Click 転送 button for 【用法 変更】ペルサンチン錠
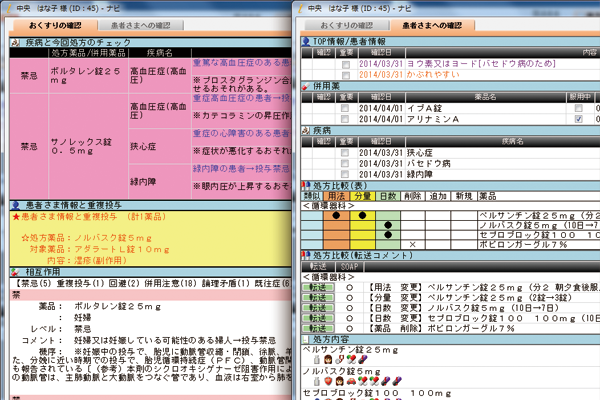Viewport: 600px width, 400px height. click(x=318, y=287)
